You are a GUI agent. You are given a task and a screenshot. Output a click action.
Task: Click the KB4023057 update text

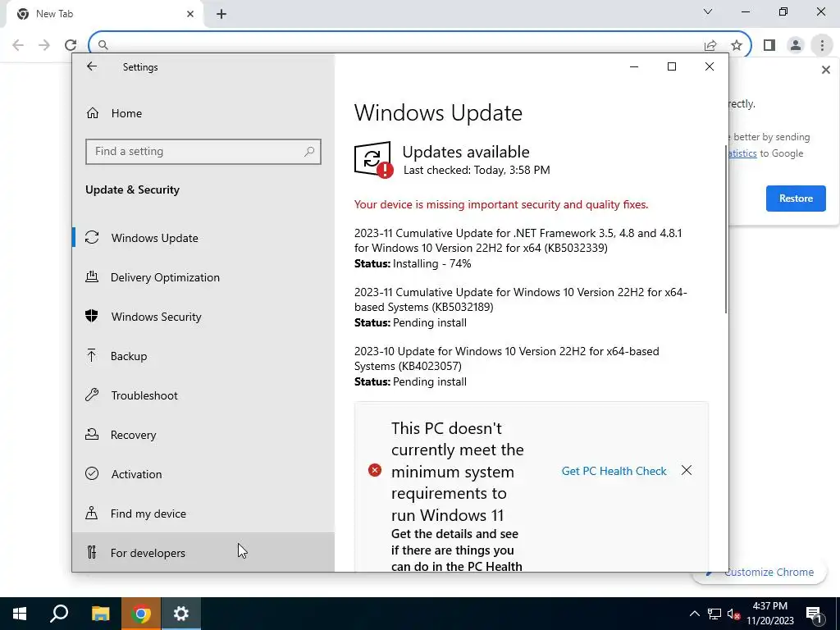coord(506,358)
